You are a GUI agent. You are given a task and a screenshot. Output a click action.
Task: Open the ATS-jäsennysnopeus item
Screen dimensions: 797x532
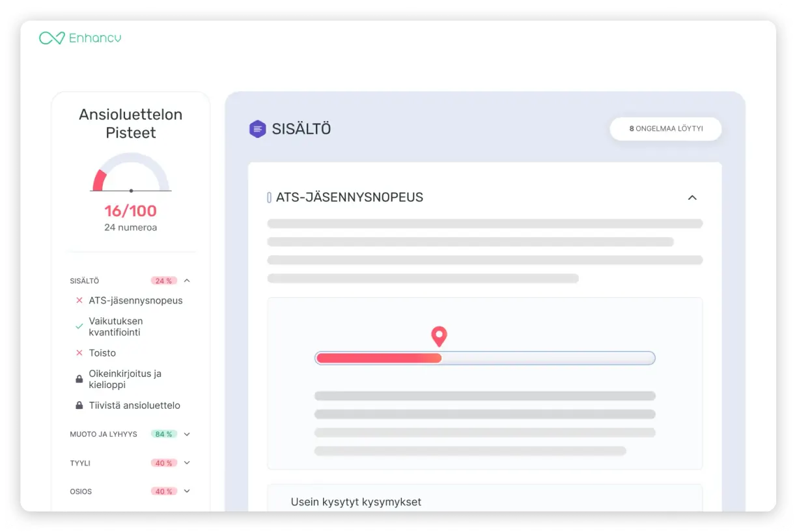135,300
